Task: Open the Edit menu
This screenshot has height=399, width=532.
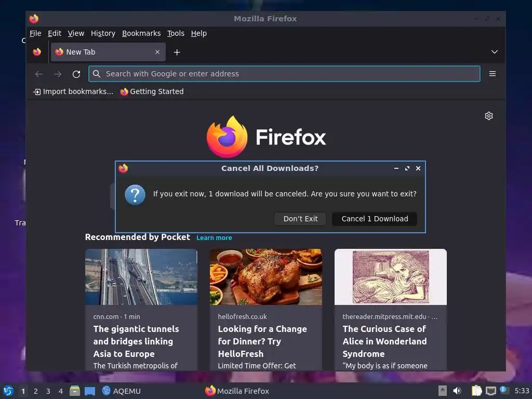Action: coord(54,33)
